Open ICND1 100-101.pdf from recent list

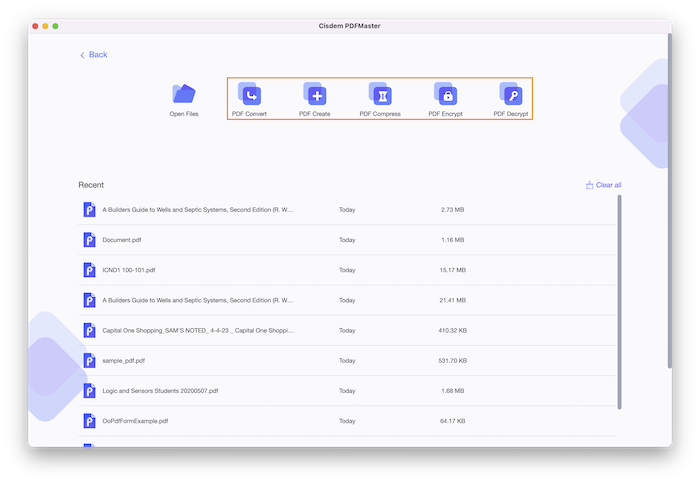pos(129,270)
